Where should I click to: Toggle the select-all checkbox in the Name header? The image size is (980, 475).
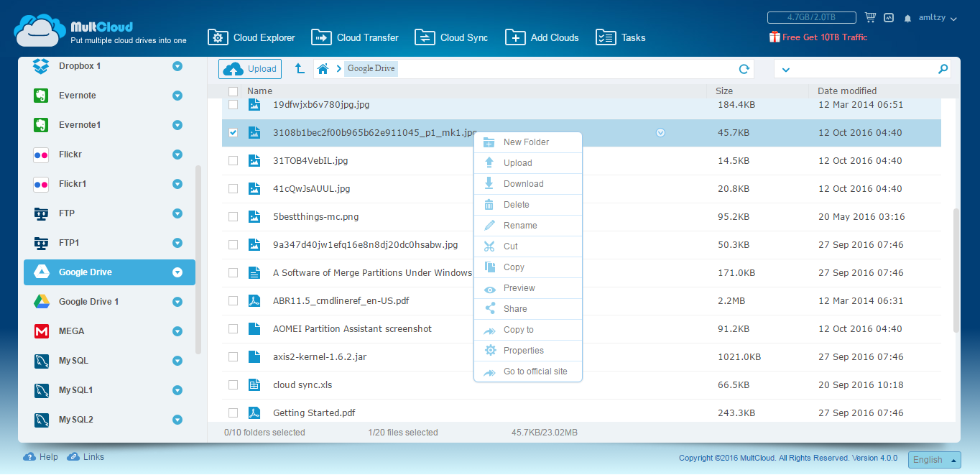(233, 91)
